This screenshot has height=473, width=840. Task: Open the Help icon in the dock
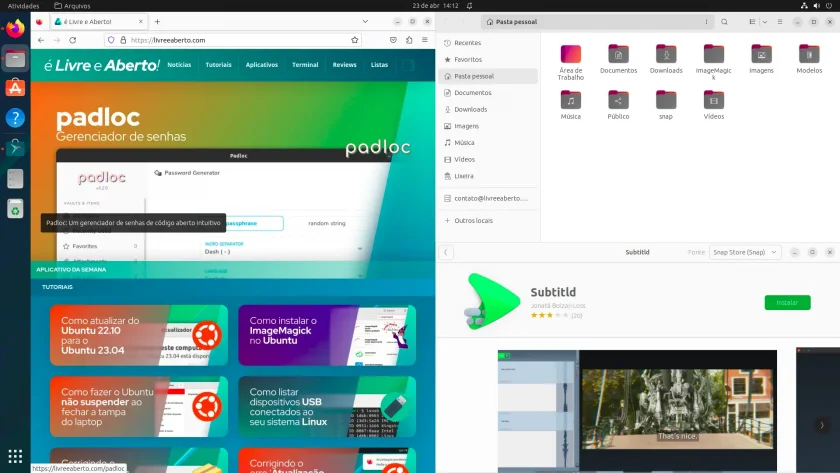[15, 118]
